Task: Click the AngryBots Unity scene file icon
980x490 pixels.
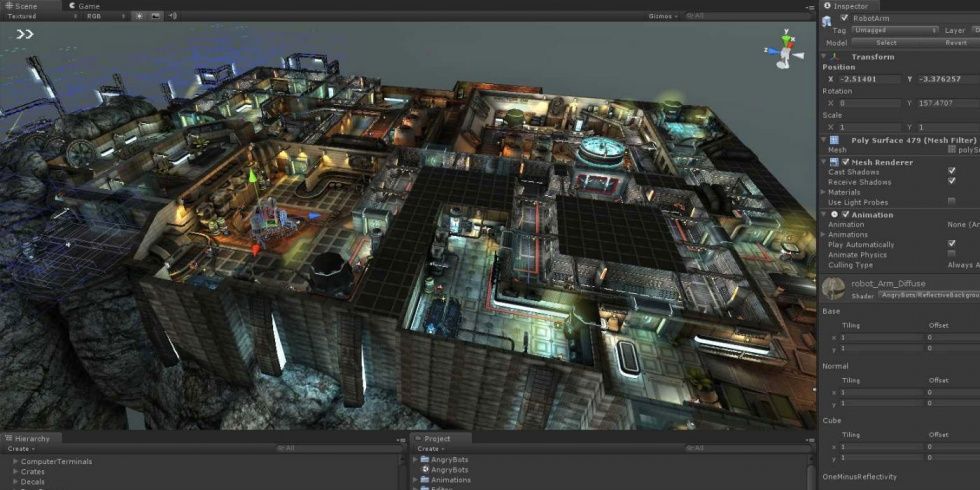Action: pos(425,469)
